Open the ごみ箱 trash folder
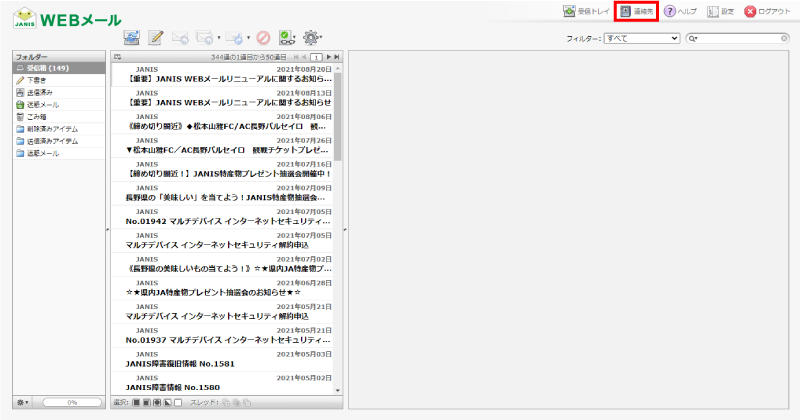800x420 pixels. coord(59,117)
